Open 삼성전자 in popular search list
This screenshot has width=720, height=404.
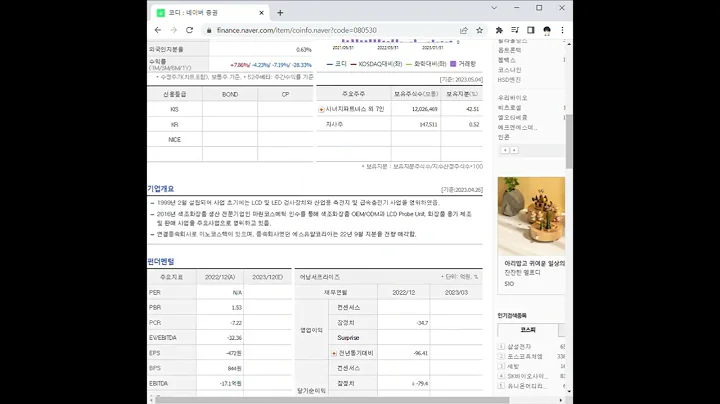(x=519, y=347)
